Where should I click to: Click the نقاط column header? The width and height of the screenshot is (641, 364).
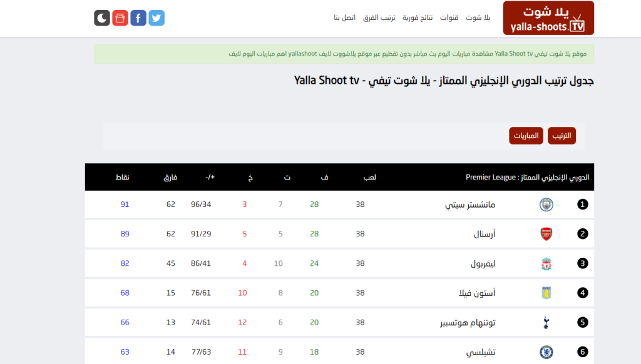point(122,177)
